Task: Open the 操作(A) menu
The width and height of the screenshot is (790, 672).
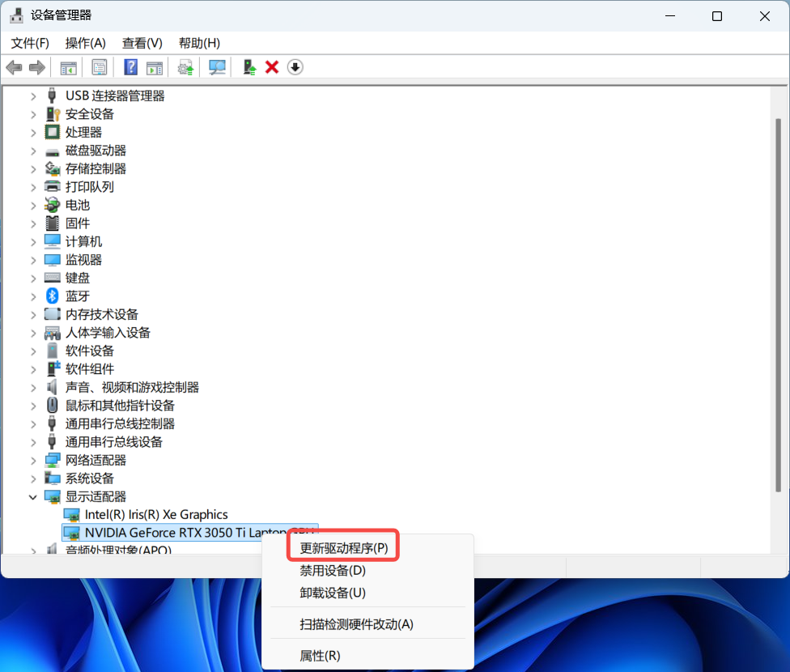Action: (85, 43)
